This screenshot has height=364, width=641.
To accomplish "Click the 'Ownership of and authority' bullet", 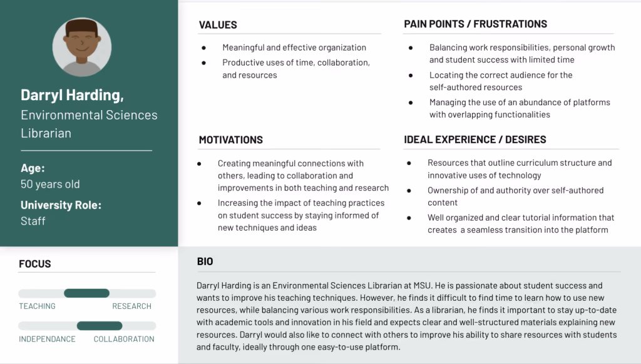I will pyautogui.click(x=516, y=196).
